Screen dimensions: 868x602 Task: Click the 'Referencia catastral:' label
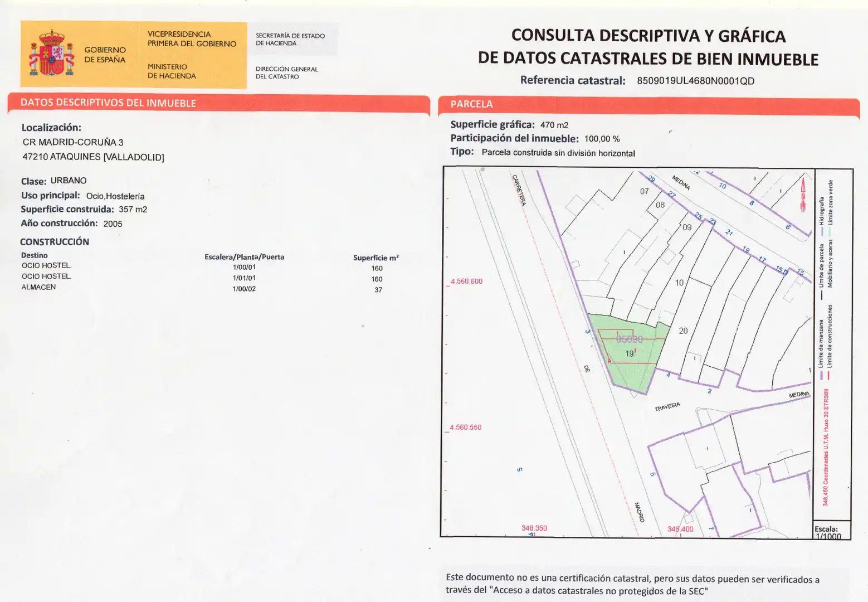click(x=573, y=80)
